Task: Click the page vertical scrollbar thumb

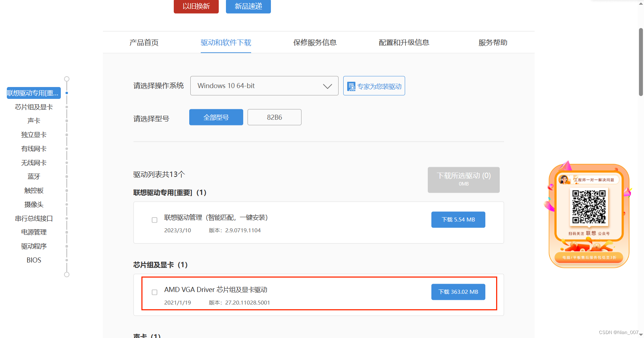Action: [x=641, y=62]
